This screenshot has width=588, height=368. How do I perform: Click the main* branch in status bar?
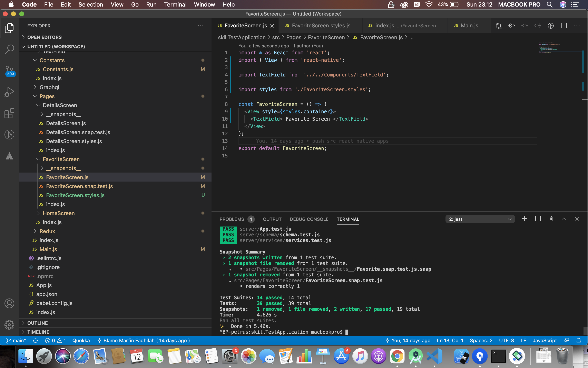(x=16, y=340)
